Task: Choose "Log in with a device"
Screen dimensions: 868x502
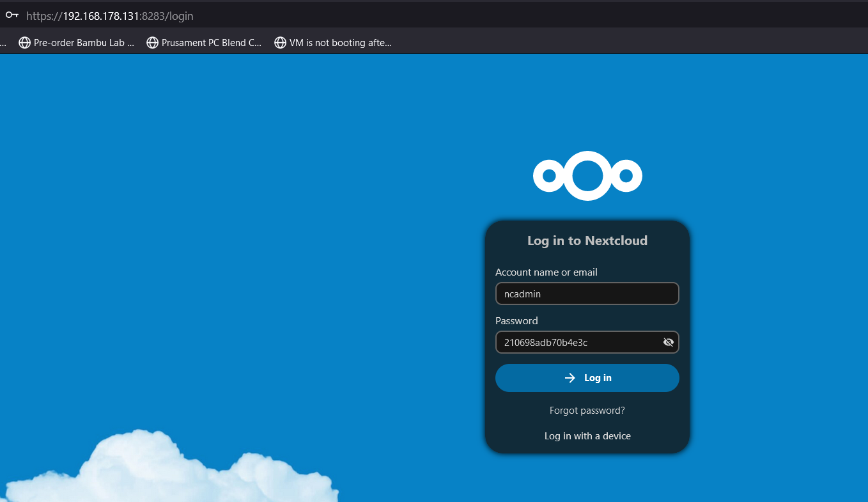Action: tap(587, 436)
